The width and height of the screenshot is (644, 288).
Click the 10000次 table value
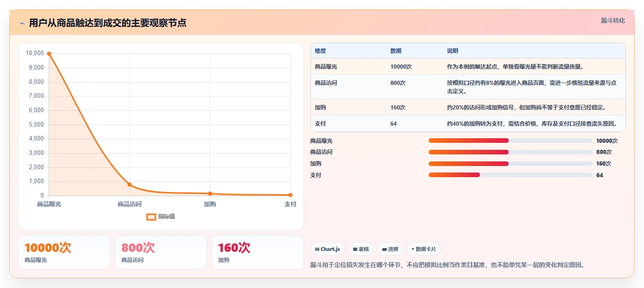coord(401,67)
